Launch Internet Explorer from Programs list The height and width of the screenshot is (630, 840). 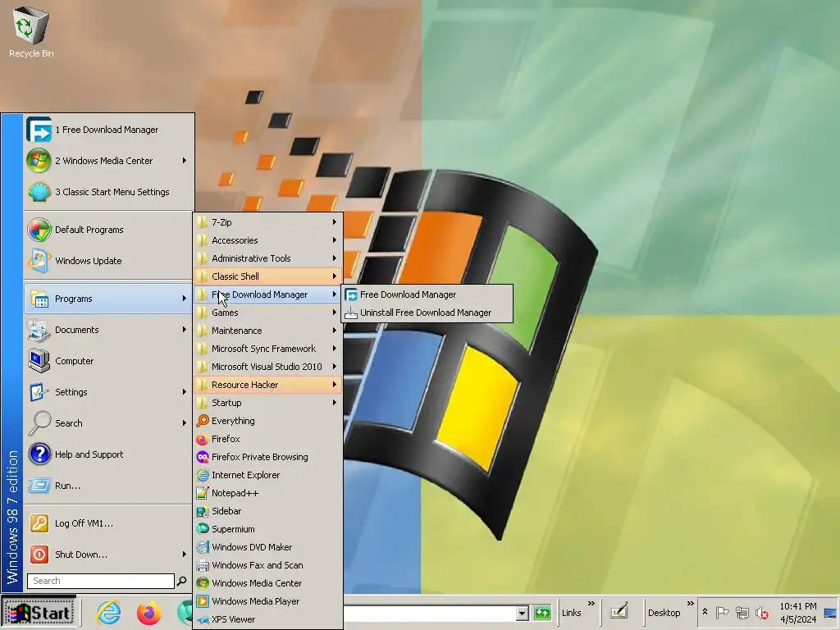(268, 475)
